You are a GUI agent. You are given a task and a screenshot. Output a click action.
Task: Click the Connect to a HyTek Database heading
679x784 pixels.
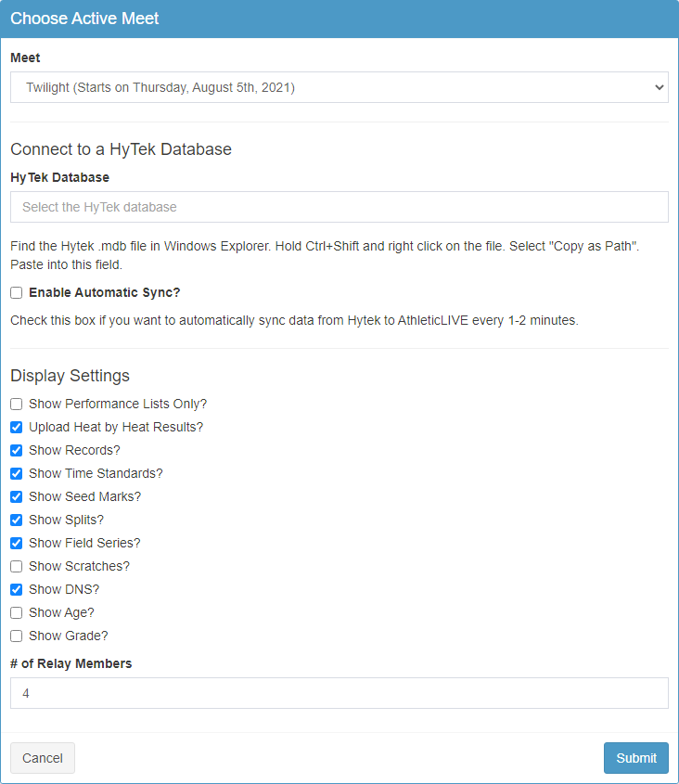[x=121, y=149]
